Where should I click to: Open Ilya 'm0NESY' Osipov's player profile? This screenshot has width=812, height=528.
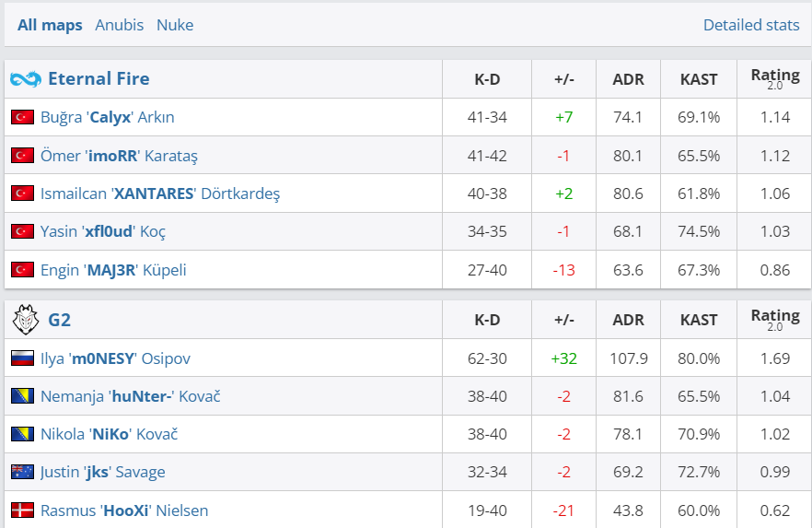(x=115, y=358)
